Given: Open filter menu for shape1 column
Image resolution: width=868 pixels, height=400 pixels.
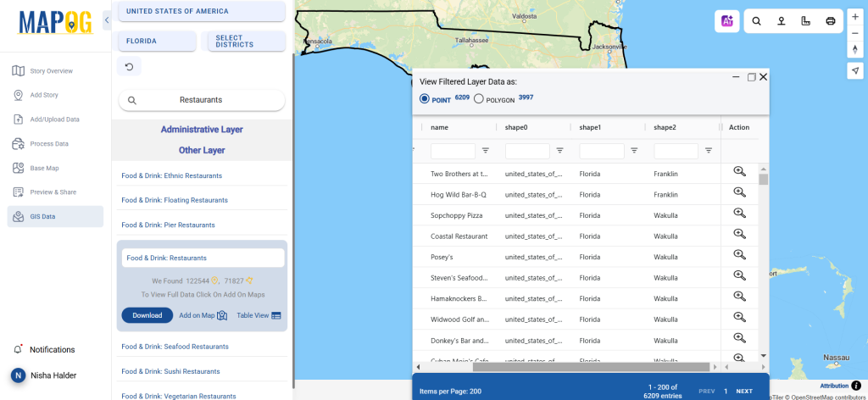Looking at the screenshot, I should coord(634,151).
